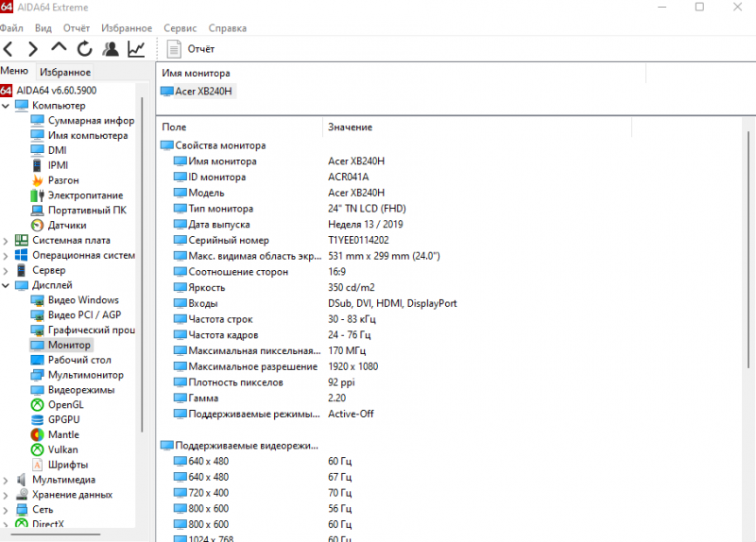Expand the Системная плата node

[6, 241]
